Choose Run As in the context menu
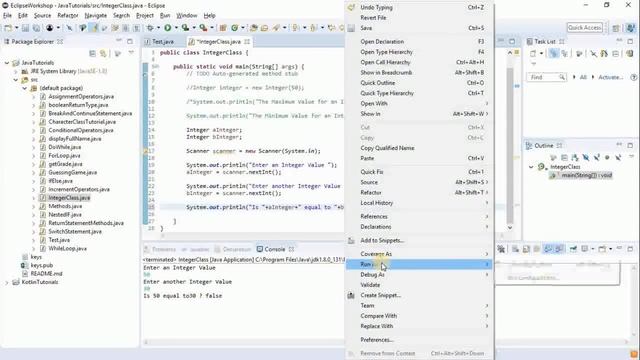The height and width of the screenshot is (360, 640). tap(419, 264)
